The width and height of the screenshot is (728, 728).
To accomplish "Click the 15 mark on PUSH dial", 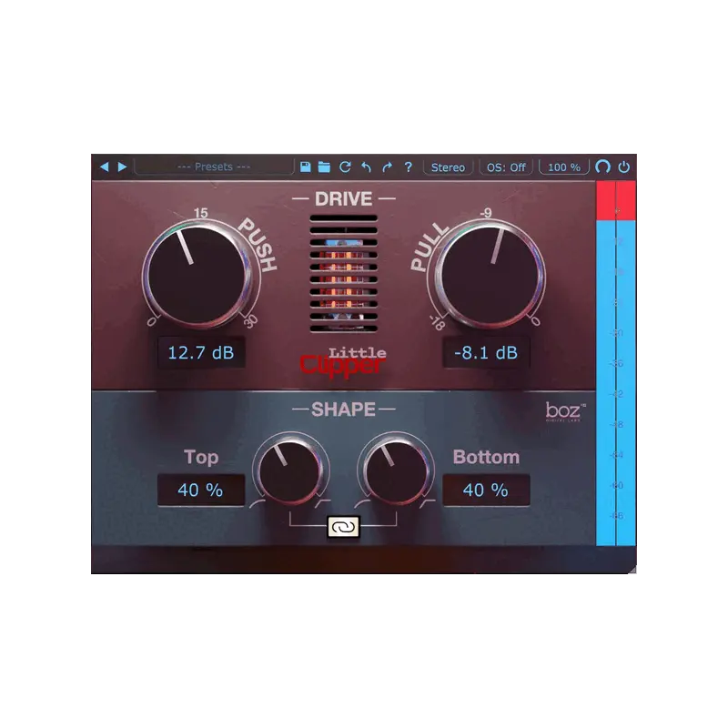I will click(200, 213).
